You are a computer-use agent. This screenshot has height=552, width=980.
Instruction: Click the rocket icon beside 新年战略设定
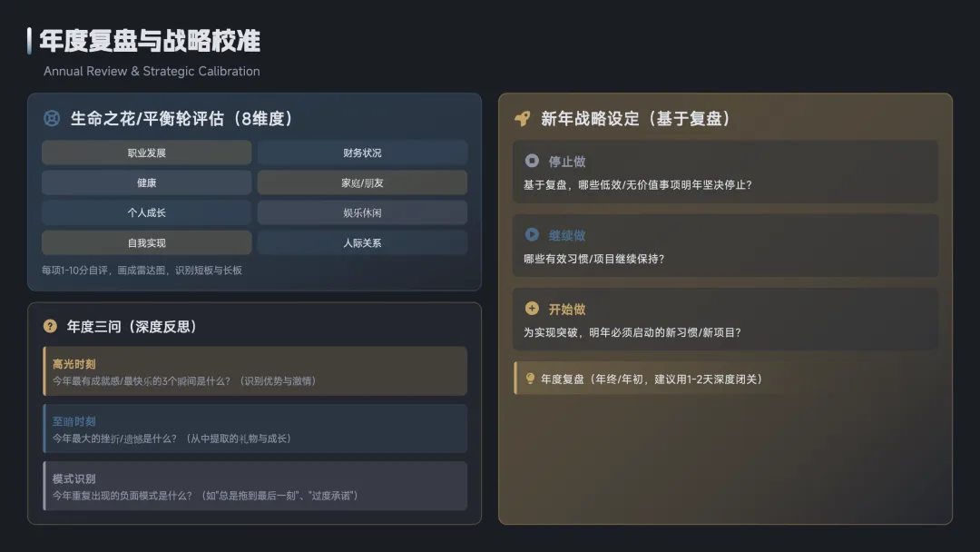[x=523, y=119]
